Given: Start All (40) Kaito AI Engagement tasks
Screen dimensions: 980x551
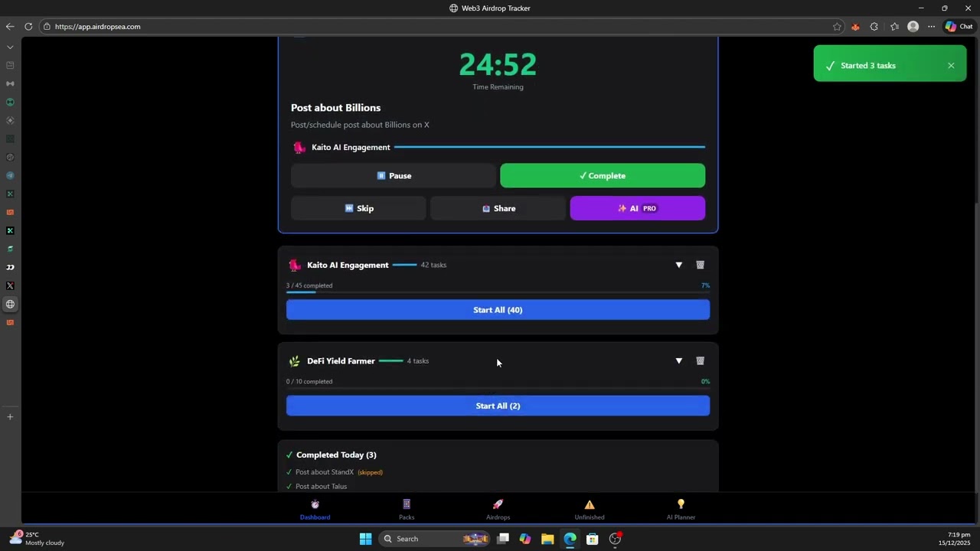Looking at the screenshot, I should [x=498, y=310].
